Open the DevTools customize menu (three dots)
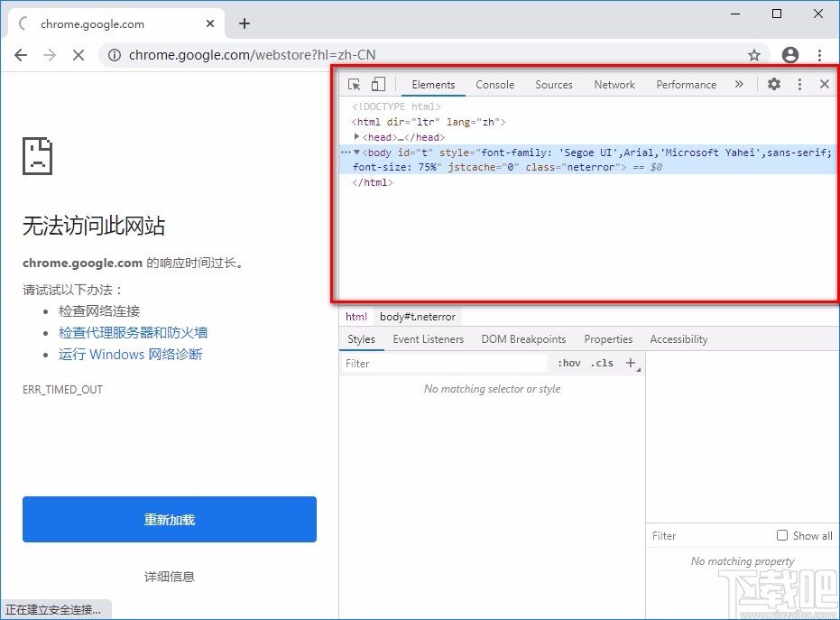The width and height of the screenshot is (840, 620). (799, 84)
